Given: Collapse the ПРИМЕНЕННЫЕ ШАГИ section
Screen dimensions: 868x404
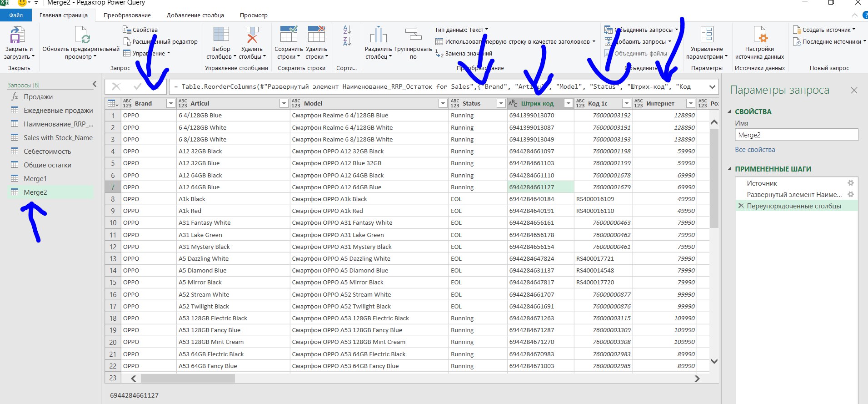Looking at the screenshot, I should coord(730,169).
